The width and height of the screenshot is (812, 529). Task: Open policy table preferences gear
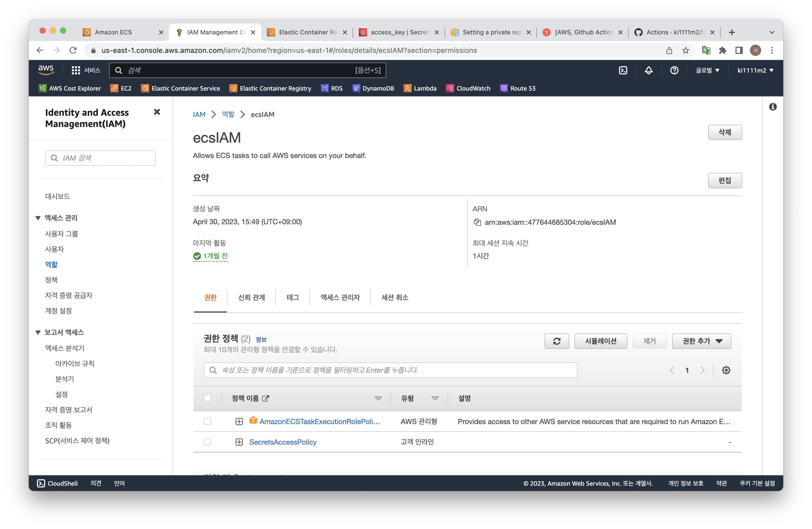[x=726, y=370]
